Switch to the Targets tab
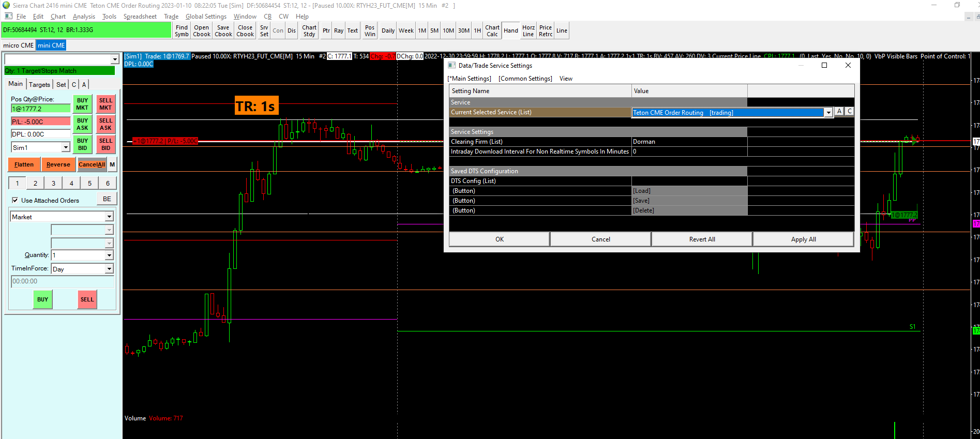The width and height of the screenshot is (980, 439). coord(39,84)
